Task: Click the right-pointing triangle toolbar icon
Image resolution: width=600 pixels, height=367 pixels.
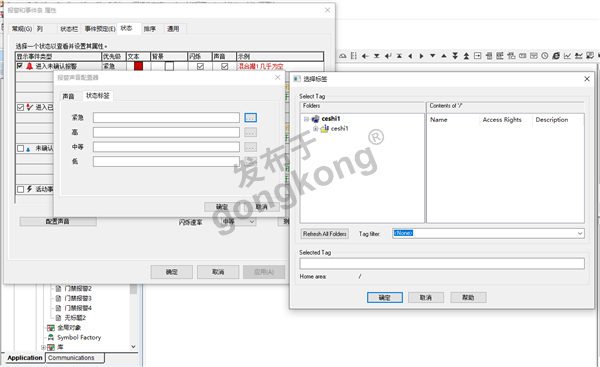Action: [421, 56]
